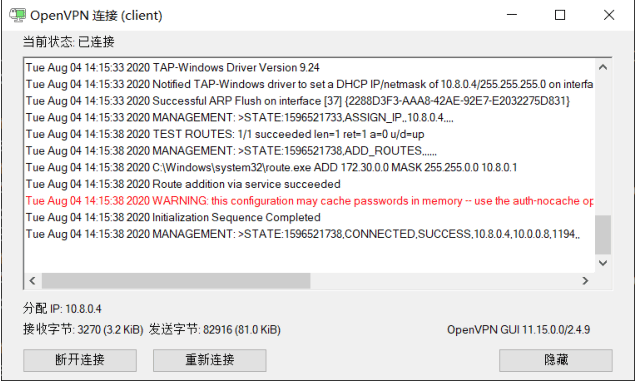Click the 重新连接 (reconnect) button
The image size is (639, 386).
click(x=209, y=360)
